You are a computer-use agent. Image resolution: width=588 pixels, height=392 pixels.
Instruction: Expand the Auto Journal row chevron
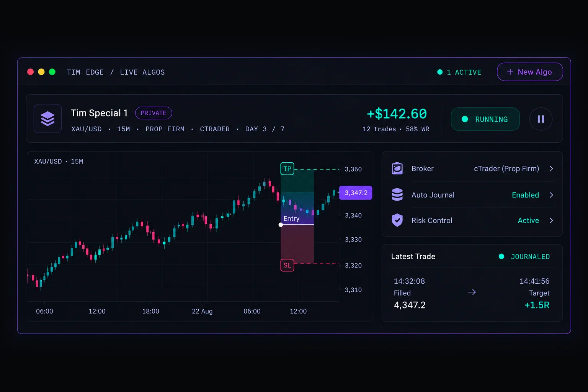pyautogui.click(x=551, y=195)
